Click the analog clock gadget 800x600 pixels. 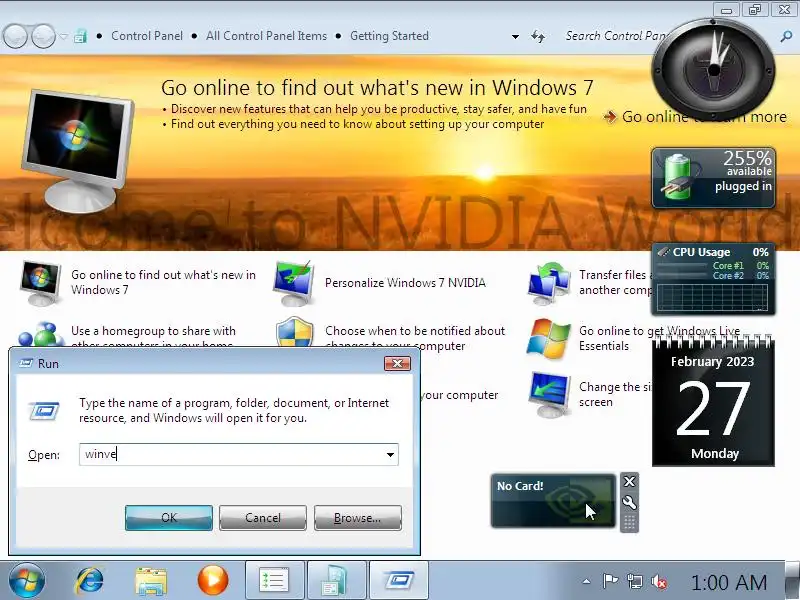coord(713,69)
